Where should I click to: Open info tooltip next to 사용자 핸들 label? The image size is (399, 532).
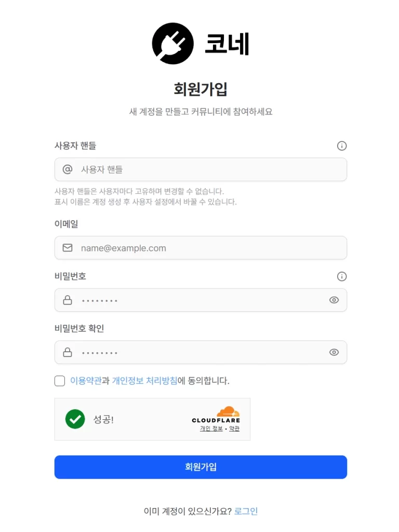[x=342, y=146]
